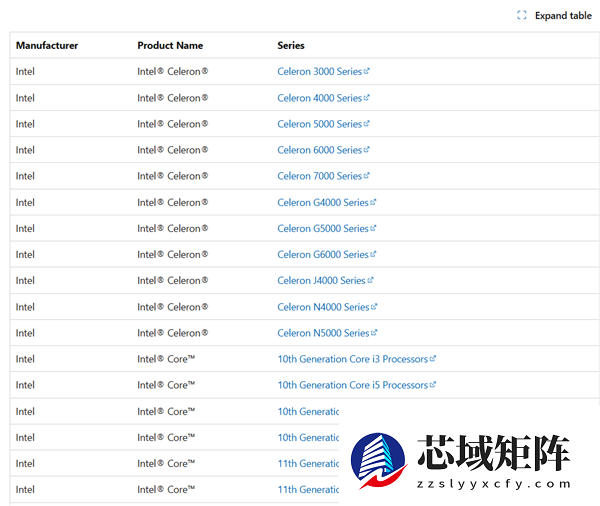Click the Series column header
Screen dimensions: 600x506
point(291,46)
